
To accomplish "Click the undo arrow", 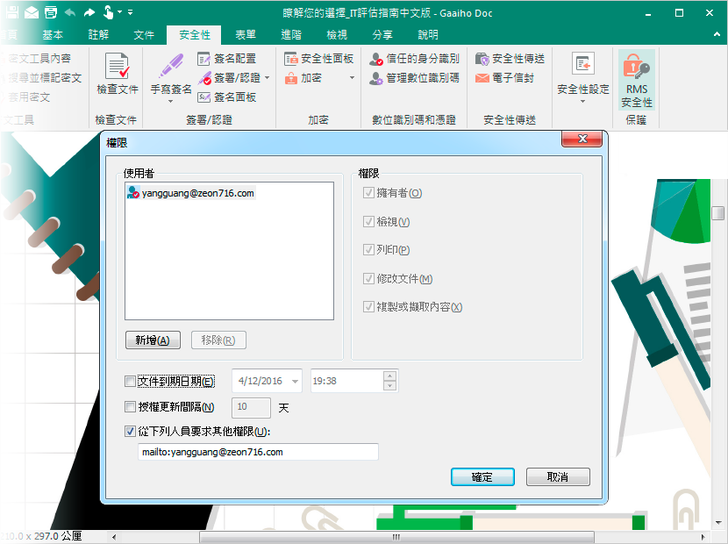I will (x=70, y=13).
